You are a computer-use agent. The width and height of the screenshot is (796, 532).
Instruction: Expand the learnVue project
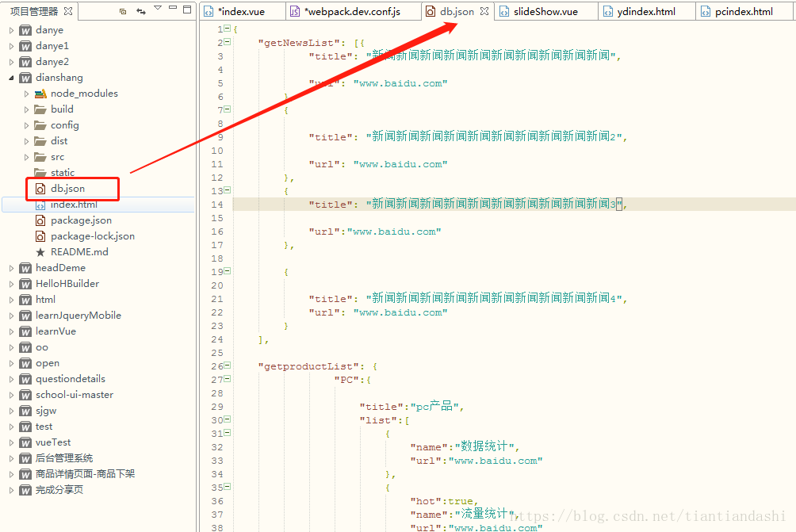[x=11, y=331]
